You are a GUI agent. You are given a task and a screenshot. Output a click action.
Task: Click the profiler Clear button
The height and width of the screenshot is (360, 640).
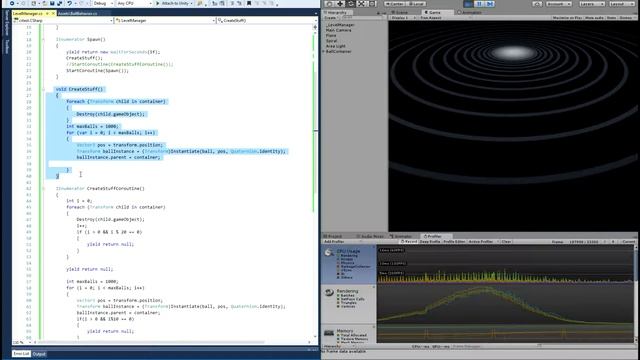click(506, 242)
